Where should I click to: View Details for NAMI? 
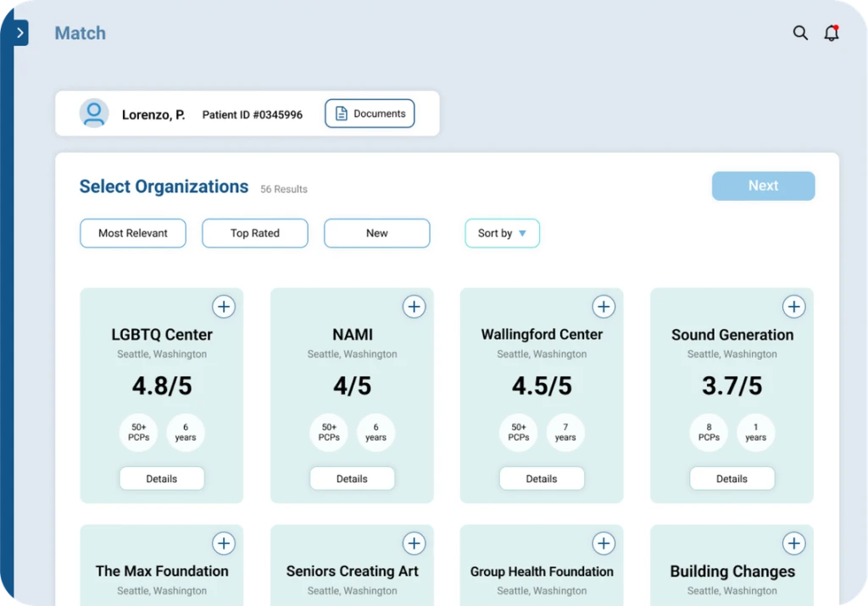[x=352, y=479]
